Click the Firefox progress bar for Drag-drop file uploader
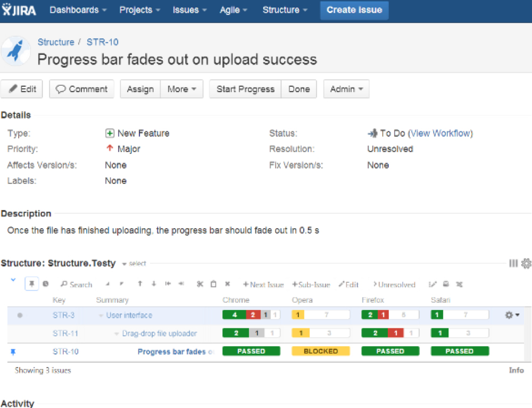This screenshot has height=408, width=532. click(x=390, y=333)
